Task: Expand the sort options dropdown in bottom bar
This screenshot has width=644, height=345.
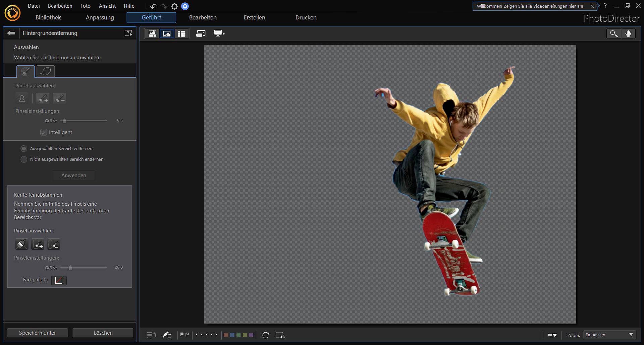Action: tap(552, 335)
